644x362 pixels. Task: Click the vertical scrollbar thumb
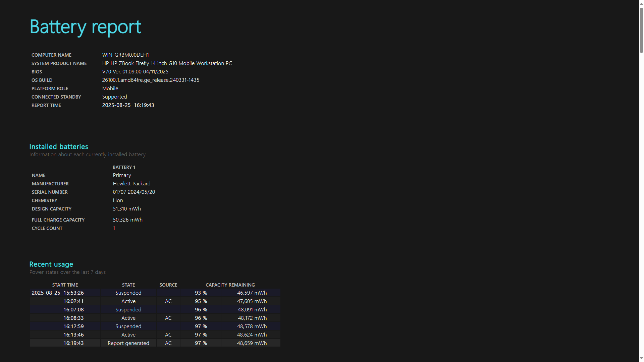coord(641,29)
